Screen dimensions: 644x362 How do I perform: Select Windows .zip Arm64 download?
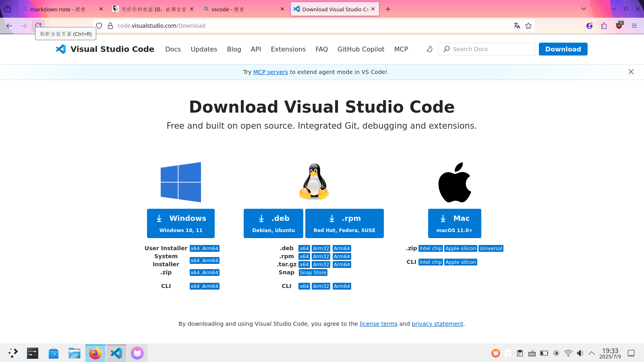(x=210, y=273)
